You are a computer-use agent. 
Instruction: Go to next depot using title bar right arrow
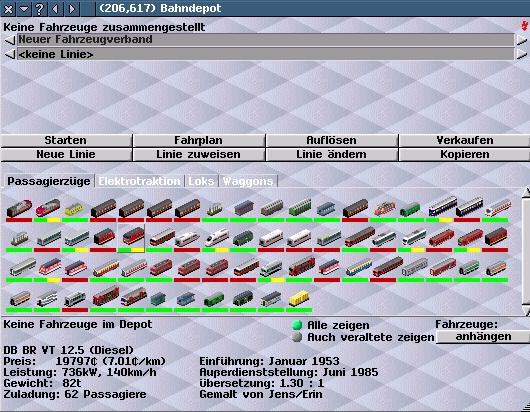point(72,8)
